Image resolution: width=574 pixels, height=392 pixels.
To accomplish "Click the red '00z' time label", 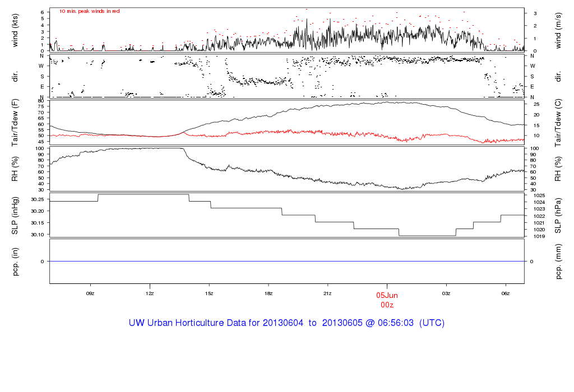I will click(x=387, y=305).
